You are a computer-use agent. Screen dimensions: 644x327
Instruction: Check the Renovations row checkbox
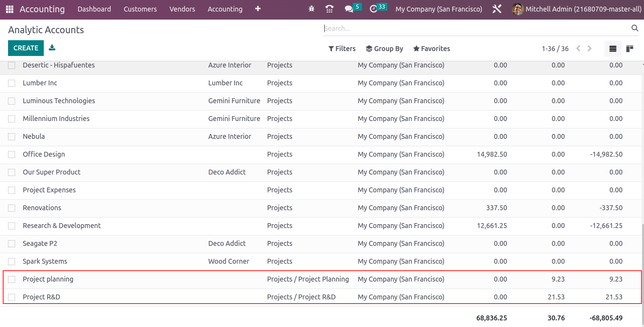[x=12, y=208]
